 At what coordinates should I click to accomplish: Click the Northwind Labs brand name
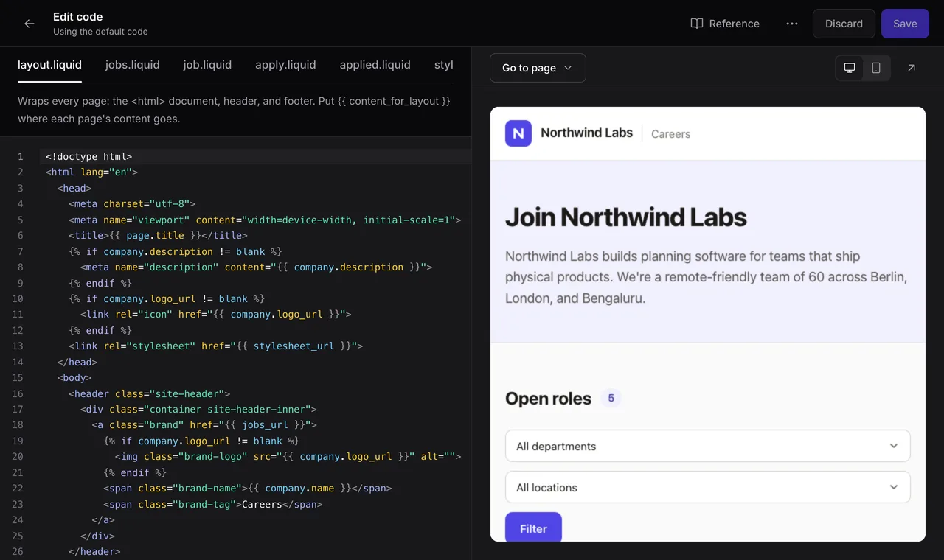click(586, 133)
